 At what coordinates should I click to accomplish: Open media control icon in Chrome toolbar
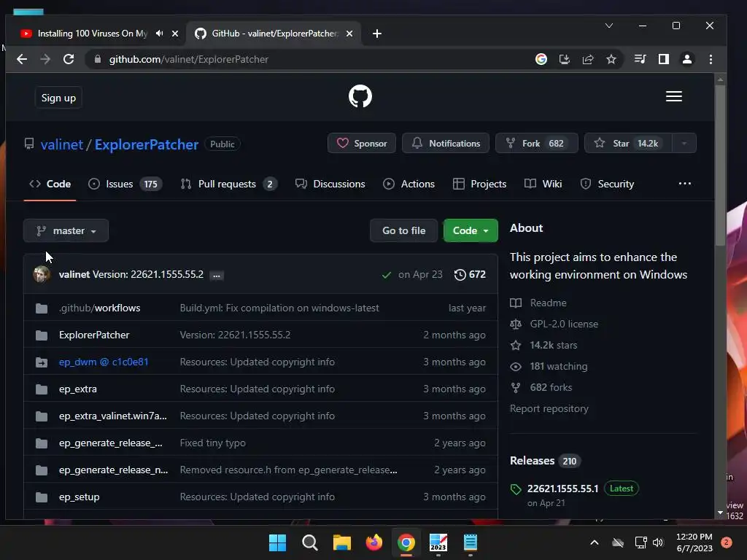[x=640, y=59]
